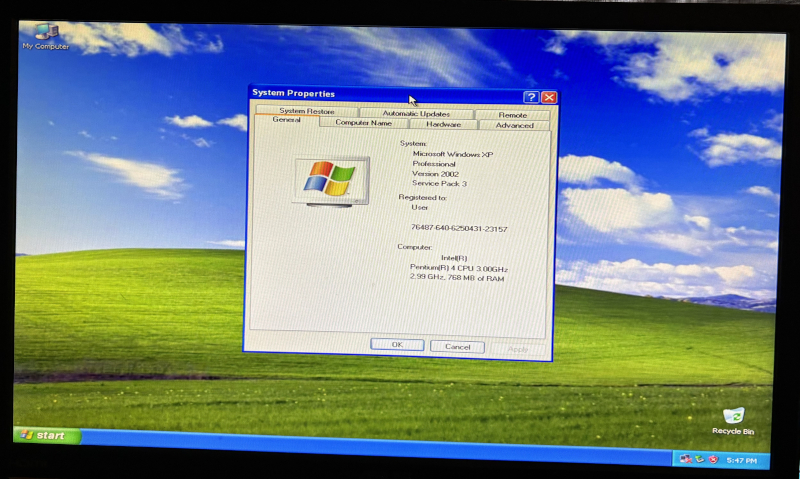This screenshot has width=800, height=479.
Task: Go to the Remote tab
Action: [512, 114]
